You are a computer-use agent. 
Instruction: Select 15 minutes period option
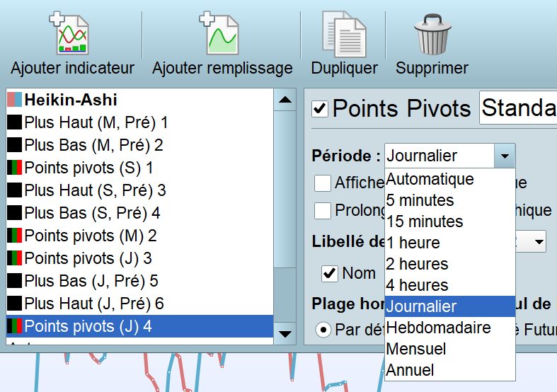tap(425, 221)
